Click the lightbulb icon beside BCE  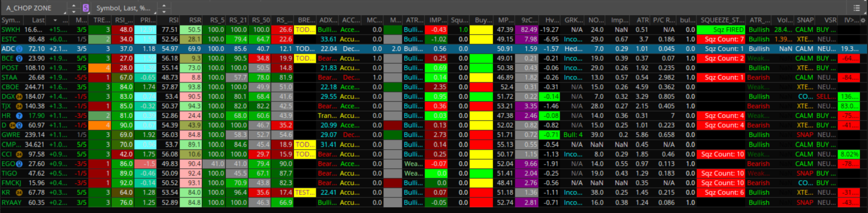(19, 58)
